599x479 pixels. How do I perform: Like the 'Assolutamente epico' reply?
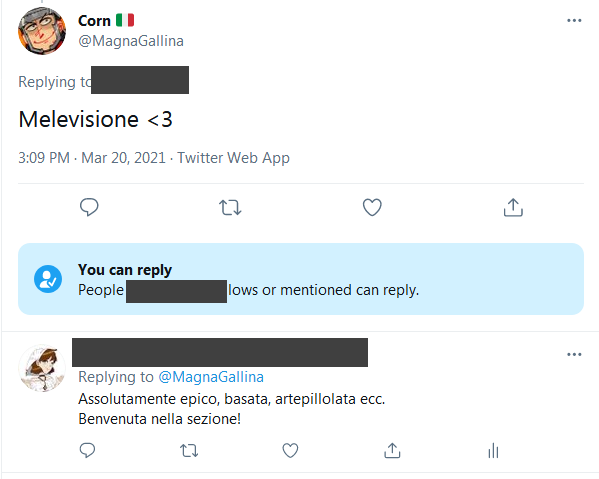tap(290, 451)
